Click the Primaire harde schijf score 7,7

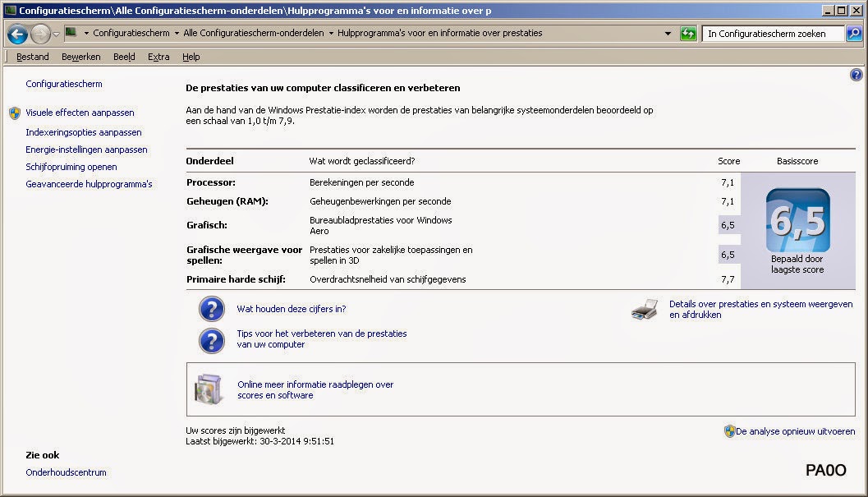coord(728,279)
